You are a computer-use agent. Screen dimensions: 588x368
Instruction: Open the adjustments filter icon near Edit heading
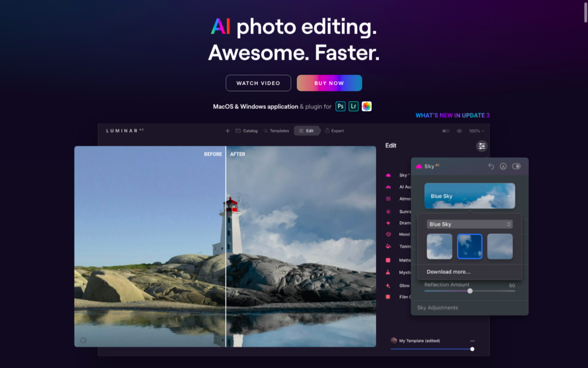click(481, 146)
